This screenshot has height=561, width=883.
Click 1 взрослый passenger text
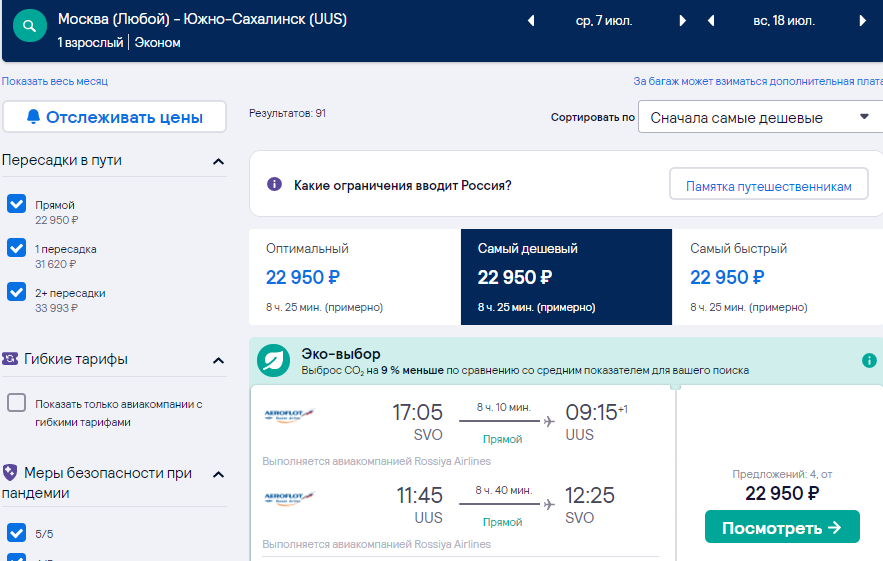point(90,42)
